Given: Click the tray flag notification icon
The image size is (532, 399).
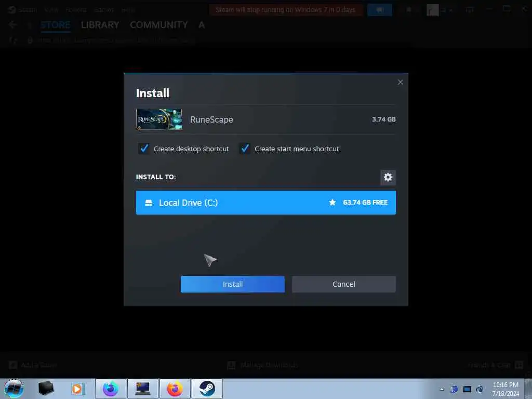Looking at the screenshot, I should [x=454, y=389].
